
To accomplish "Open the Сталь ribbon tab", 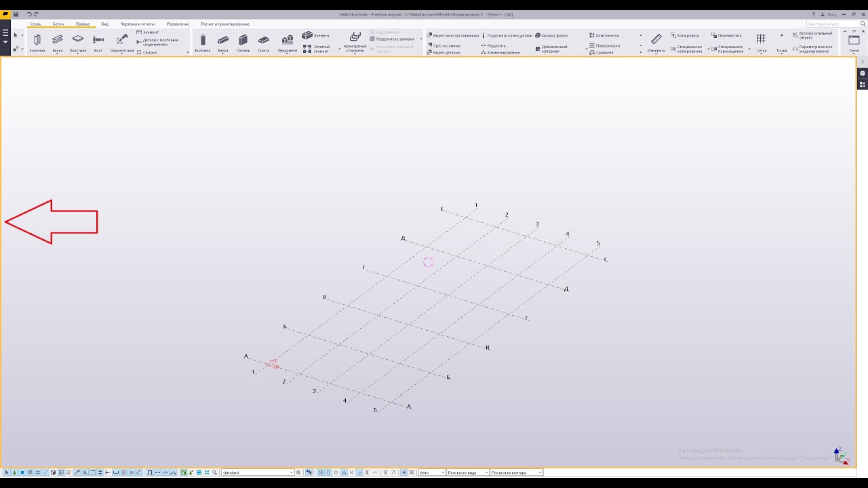I will click(35, 24).
